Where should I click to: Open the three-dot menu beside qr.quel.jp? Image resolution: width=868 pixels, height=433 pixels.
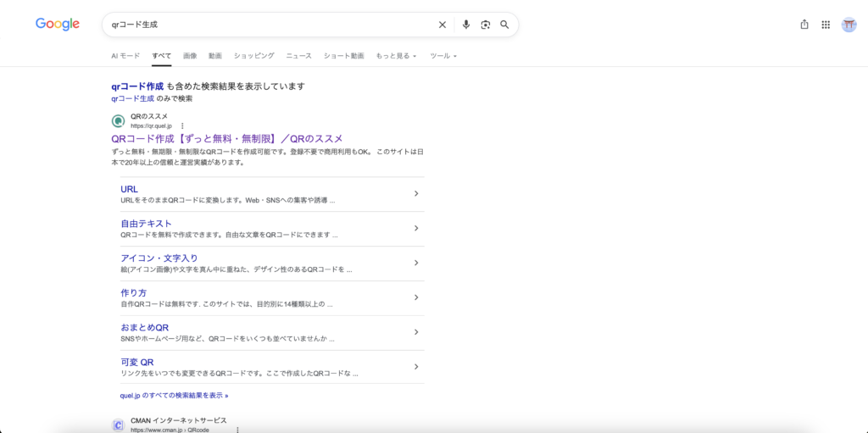coord(182,125)
